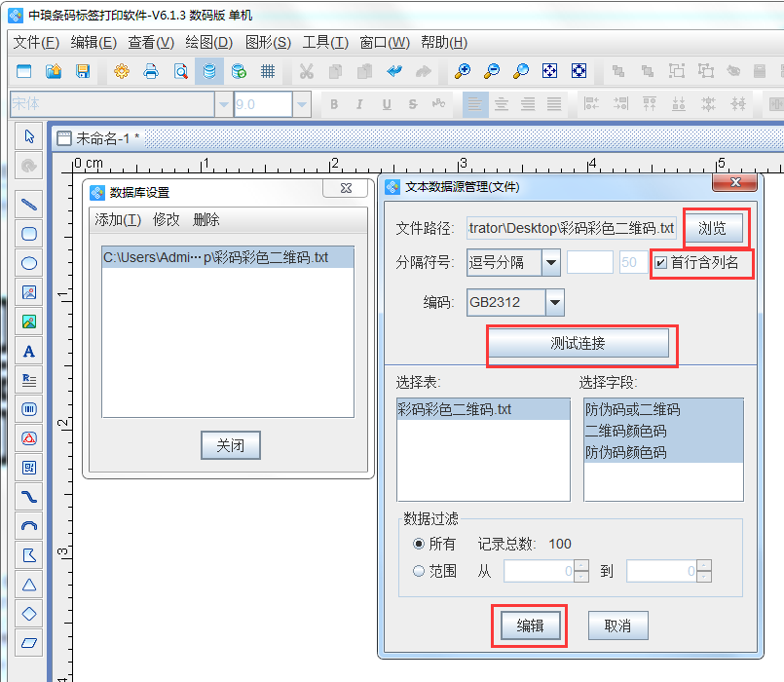Select the draw line tool
Viewport: 784px width, 682px height.
click(x=29, y=205)
